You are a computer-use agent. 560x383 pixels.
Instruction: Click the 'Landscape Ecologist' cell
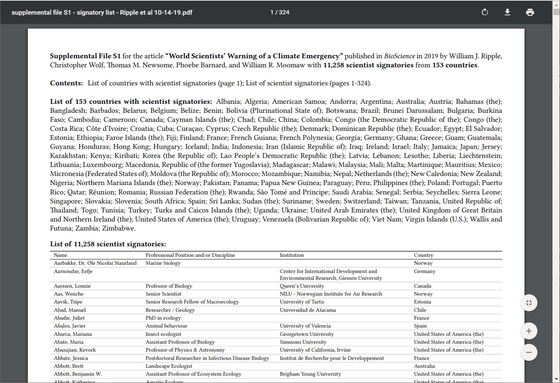[169, 366]
